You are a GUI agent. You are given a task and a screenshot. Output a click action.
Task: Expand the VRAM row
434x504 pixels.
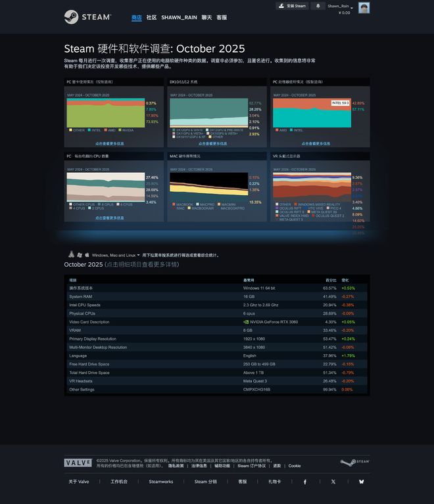point(217,330)
